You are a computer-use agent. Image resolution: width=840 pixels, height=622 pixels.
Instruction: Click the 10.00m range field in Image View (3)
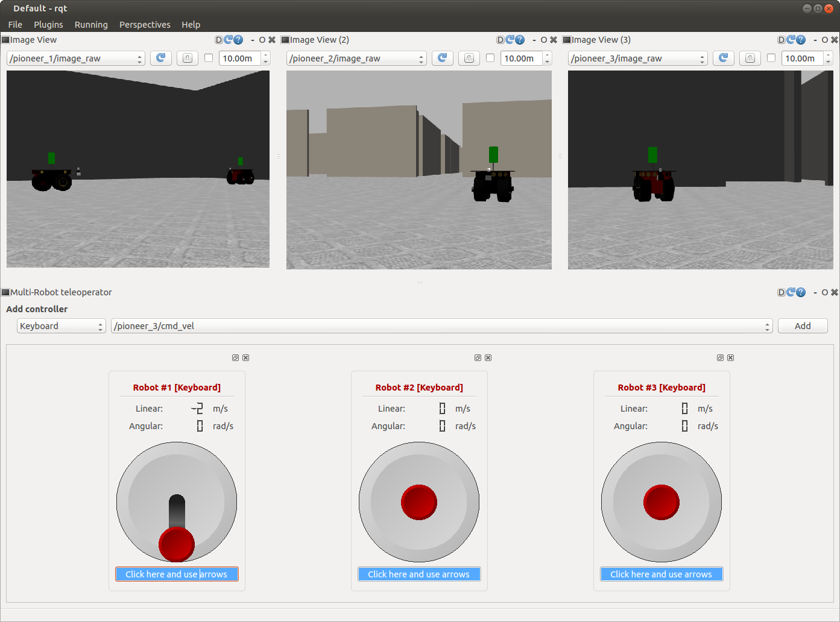click(801, 58)
